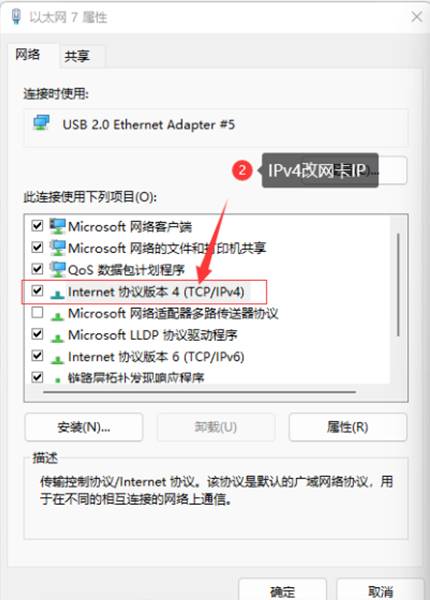Image resolution: width=430 pixels, height=600 pixels.
Task: Click the horizontal scrollbar under the list
Action: (x=200, y=392)
